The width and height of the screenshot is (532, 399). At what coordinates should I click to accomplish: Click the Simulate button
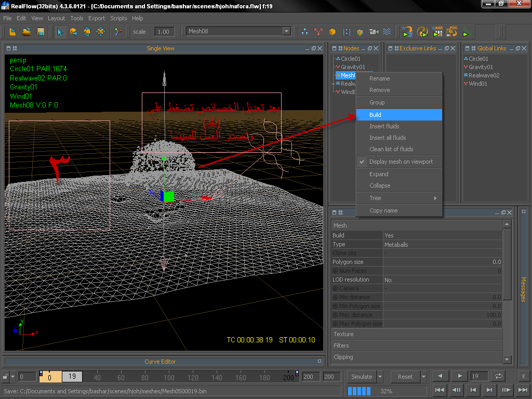point(362,377)
